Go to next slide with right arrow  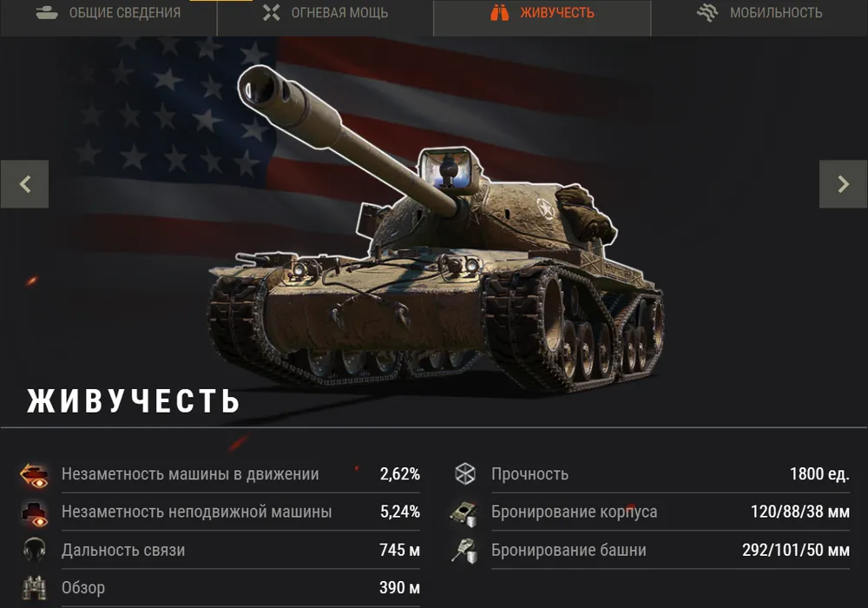point(843,184)
